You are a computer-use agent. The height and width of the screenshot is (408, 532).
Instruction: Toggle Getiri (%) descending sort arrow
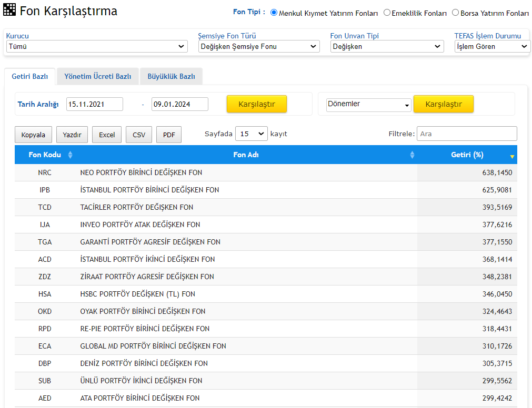coord(513,157)
